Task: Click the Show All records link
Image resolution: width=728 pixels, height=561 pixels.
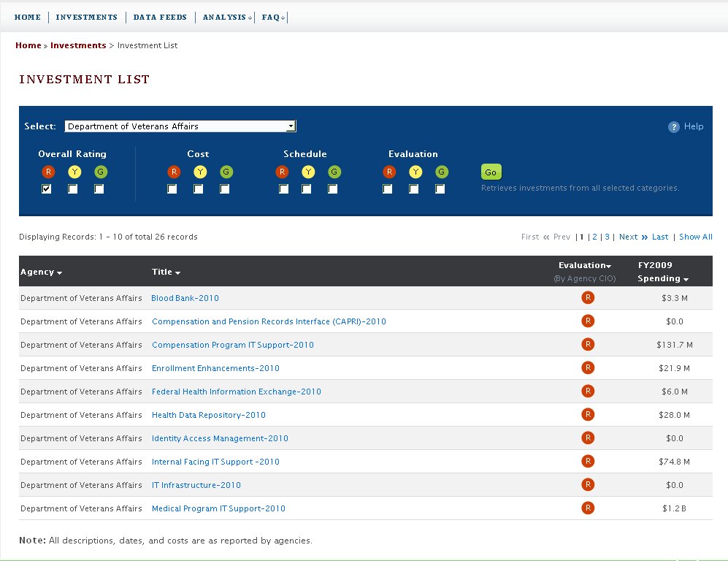Action: point(695,237)
